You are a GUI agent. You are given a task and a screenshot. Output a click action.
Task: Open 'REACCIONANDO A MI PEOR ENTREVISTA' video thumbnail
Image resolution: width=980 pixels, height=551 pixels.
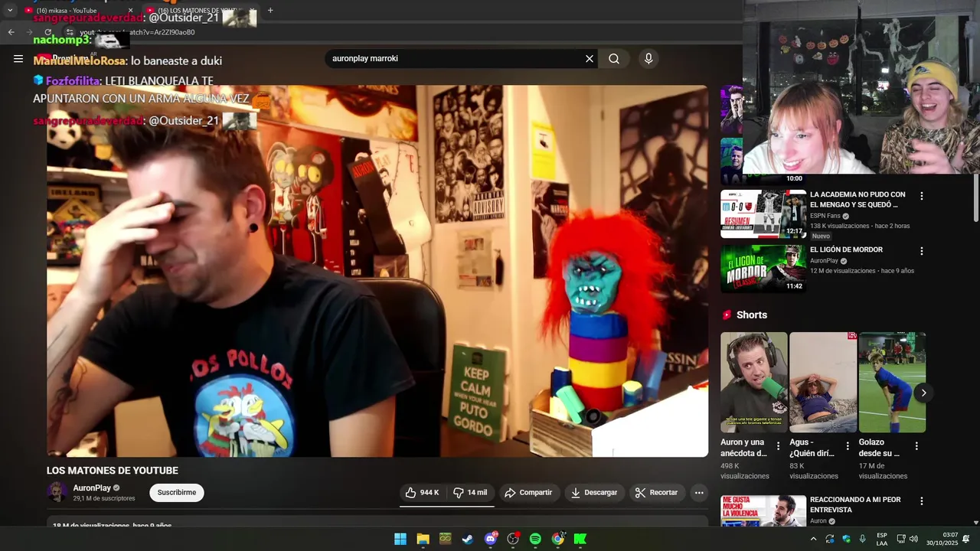click(763, 510)
